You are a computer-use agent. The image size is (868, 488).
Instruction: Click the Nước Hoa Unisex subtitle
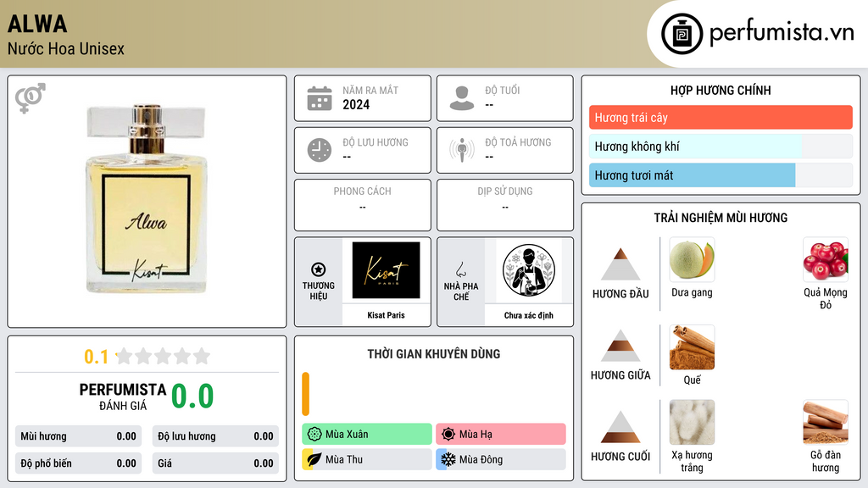[x=66, y=49]
